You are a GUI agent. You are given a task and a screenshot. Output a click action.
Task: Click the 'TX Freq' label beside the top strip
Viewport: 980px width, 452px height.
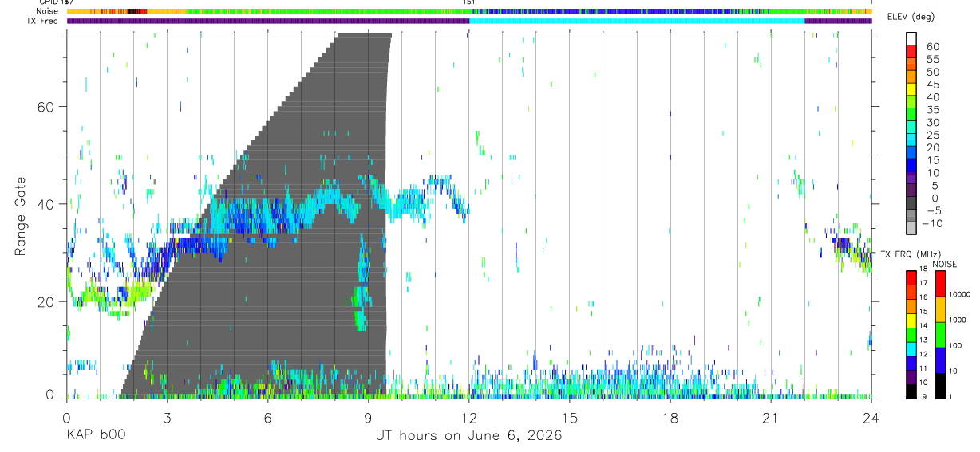44,21
